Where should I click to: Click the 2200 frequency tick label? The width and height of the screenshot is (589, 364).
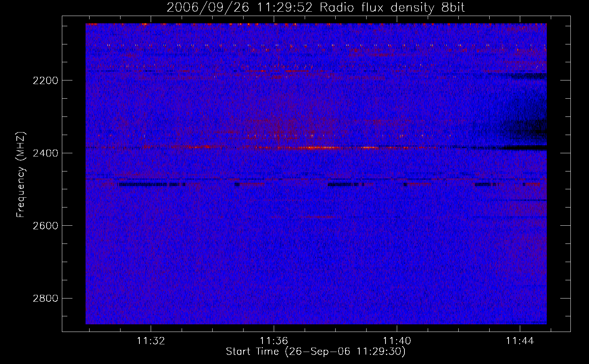46,80
